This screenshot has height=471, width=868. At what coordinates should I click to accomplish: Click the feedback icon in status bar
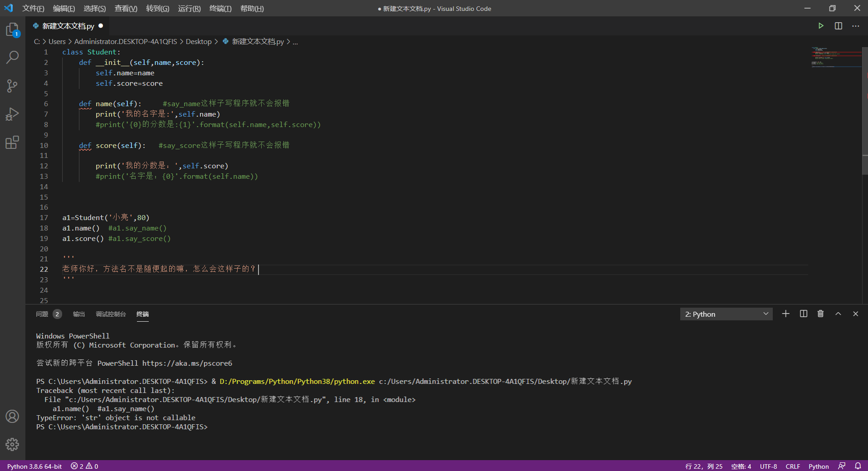point(842,466)
